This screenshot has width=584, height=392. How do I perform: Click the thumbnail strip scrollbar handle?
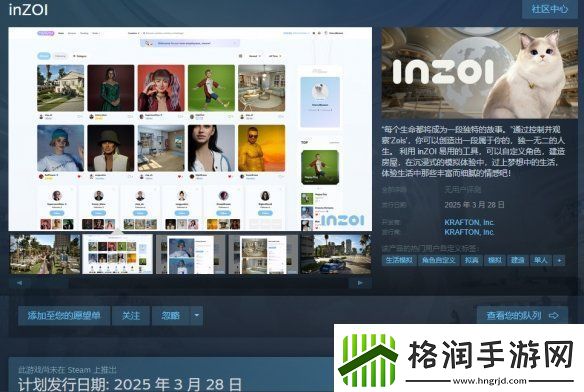pos(50,283)
